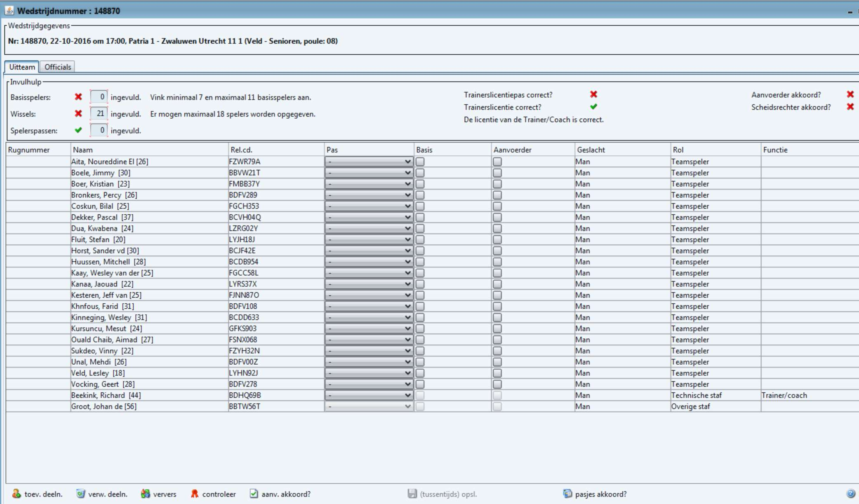Open Pas dropdown for Dua, Kwabena
Image resolution: width=859 pixels, height=504 pixels.
(369, 228)
